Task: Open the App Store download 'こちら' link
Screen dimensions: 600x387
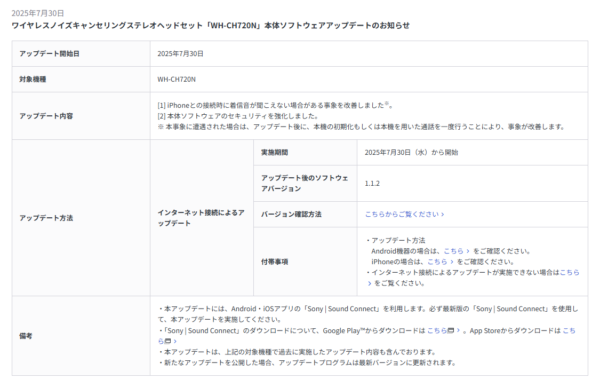Action: coord(569,330)
